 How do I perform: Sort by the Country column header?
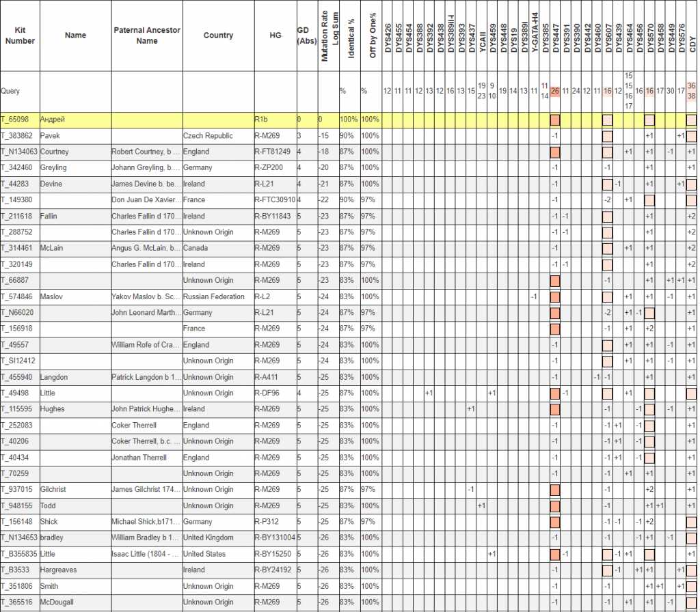[218, 36]
